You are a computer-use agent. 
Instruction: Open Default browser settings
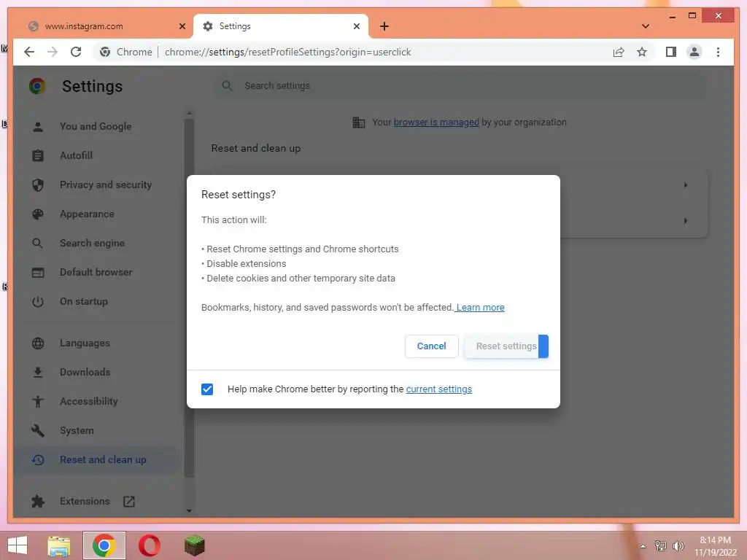(96, 273)
